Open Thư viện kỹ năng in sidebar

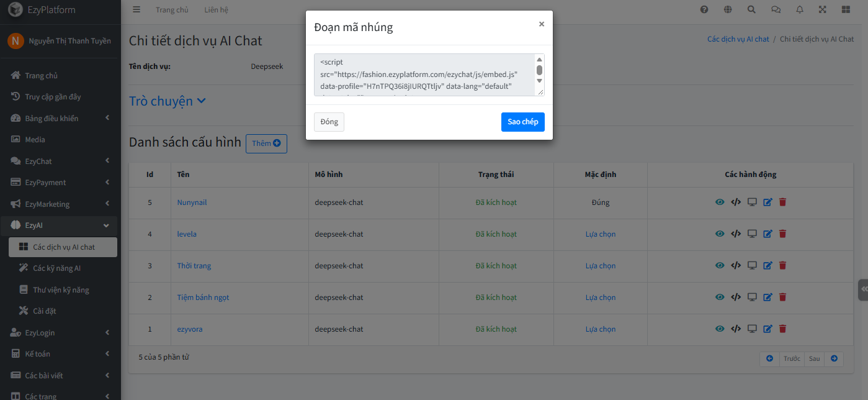click(x=63, y=289)
